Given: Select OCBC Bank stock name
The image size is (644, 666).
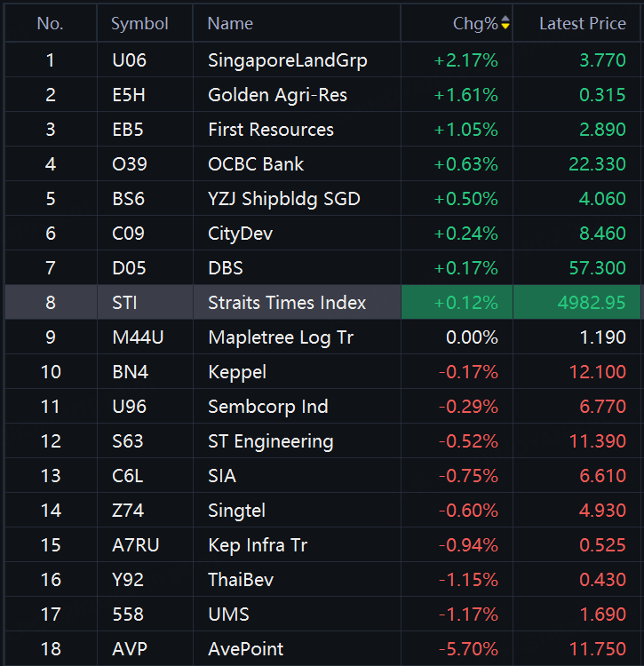Looking at the screenshot, I should coord(256,164).
